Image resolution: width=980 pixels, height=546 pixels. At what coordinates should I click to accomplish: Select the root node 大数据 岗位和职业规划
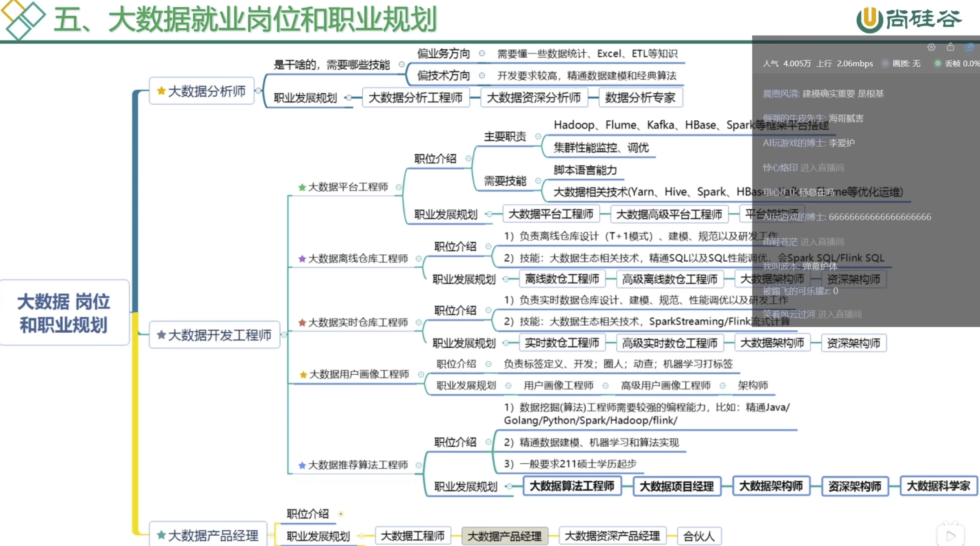pos(64,313)
